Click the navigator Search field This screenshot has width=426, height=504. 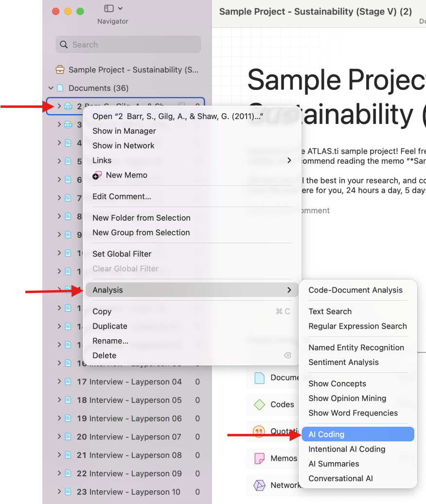pos(128,44)
